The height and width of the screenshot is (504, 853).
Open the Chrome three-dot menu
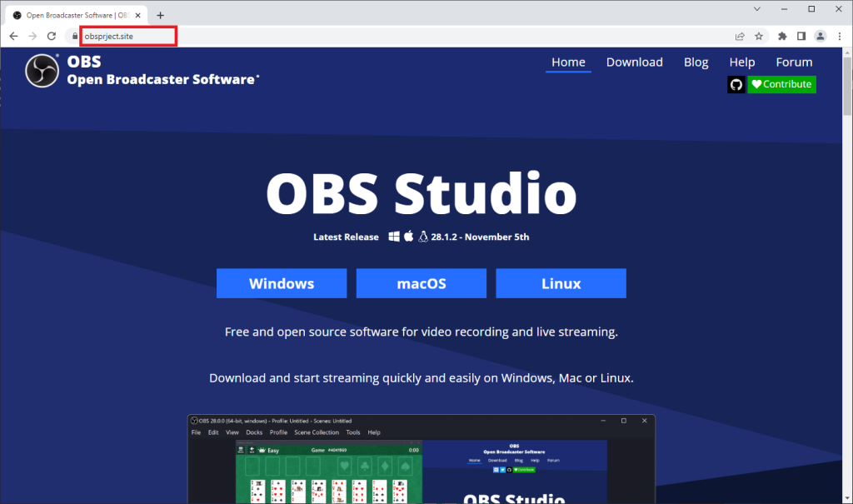click(x=840, y=37)
